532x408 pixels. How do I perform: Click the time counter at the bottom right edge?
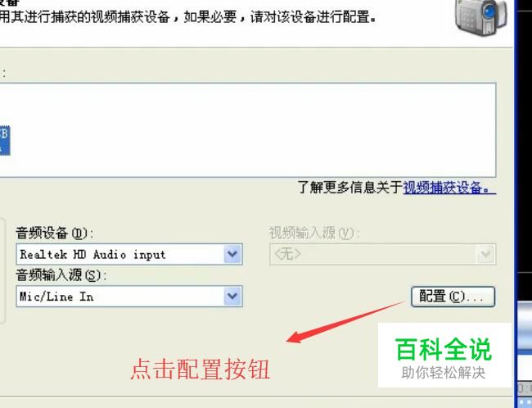[525, 388]
